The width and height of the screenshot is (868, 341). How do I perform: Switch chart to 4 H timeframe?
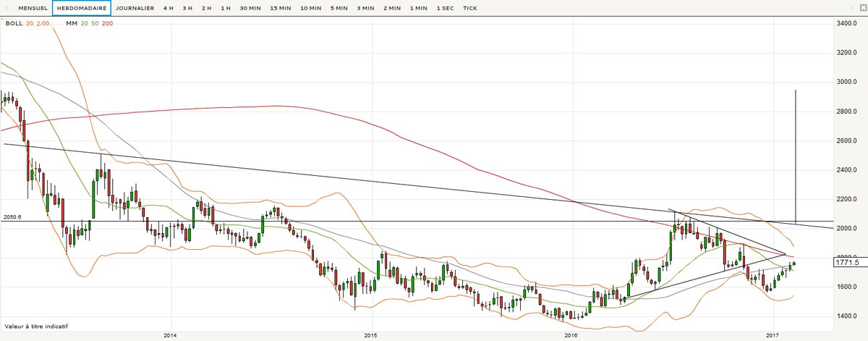click(169, 9)
